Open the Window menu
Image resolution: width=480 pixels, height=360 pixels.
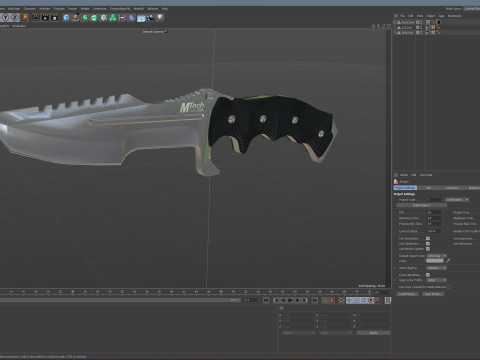click(153, 9)
